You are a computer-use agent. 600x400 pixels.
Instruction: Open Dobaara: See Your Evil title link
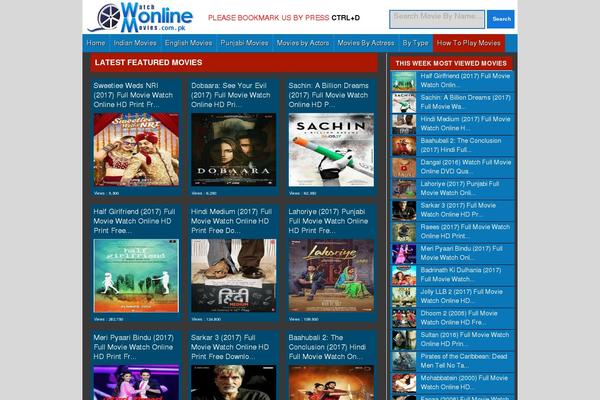(231, 95)
